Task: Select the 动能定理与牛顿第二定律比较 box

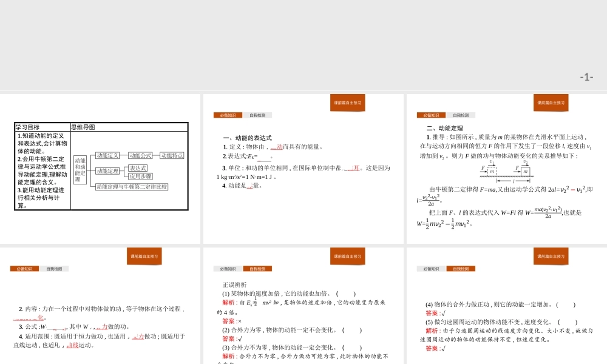Action: point(131,187)
